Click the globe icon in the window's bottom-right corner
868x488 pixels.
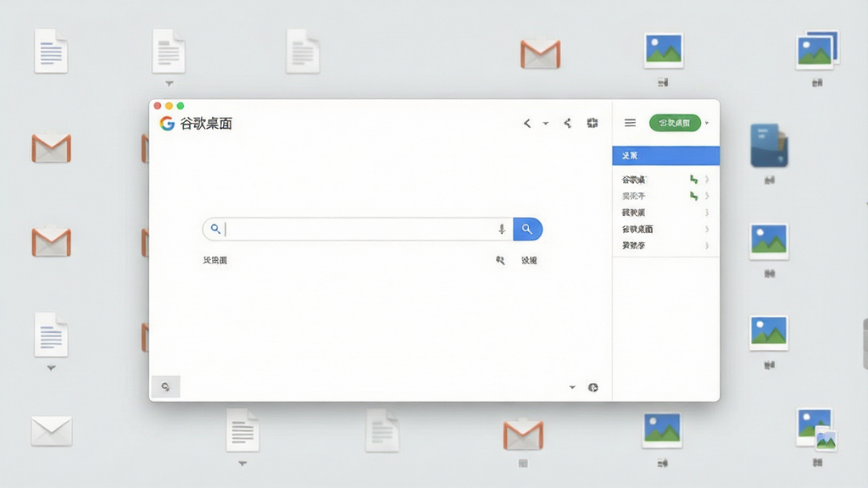pyautogui.click(x=593, y=387)
